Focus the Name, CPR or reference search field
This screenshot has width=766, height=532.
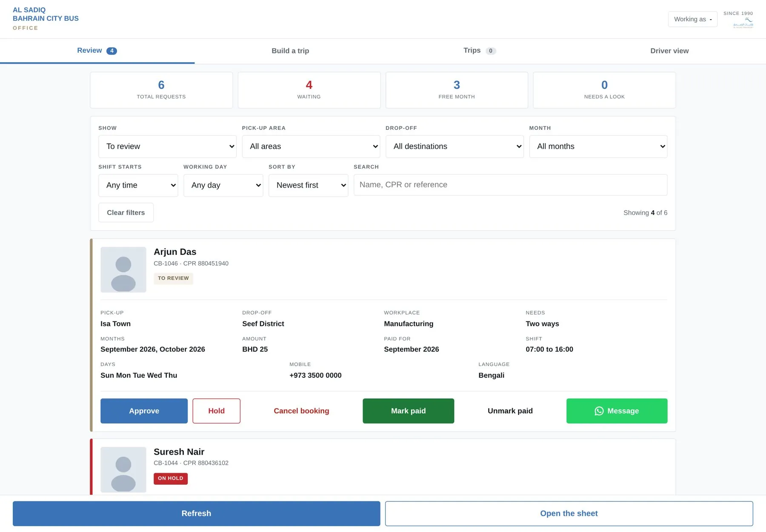(x=511, y=185)
